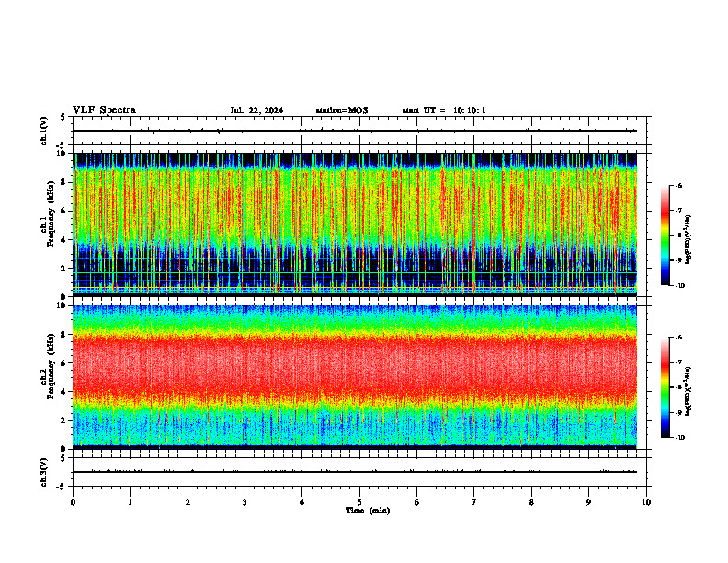Click the ch.1 color bar log(PSD) label
The width and height of the screenshot is (728, 563).
[x=688, y=240]
